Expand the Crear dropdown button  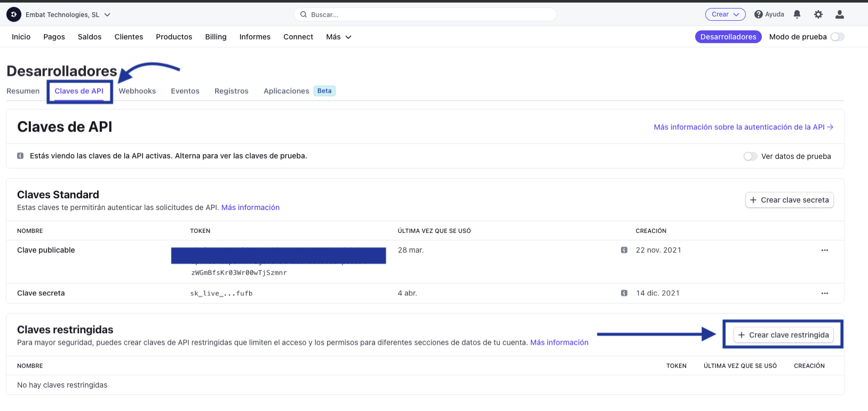(726, 14)
